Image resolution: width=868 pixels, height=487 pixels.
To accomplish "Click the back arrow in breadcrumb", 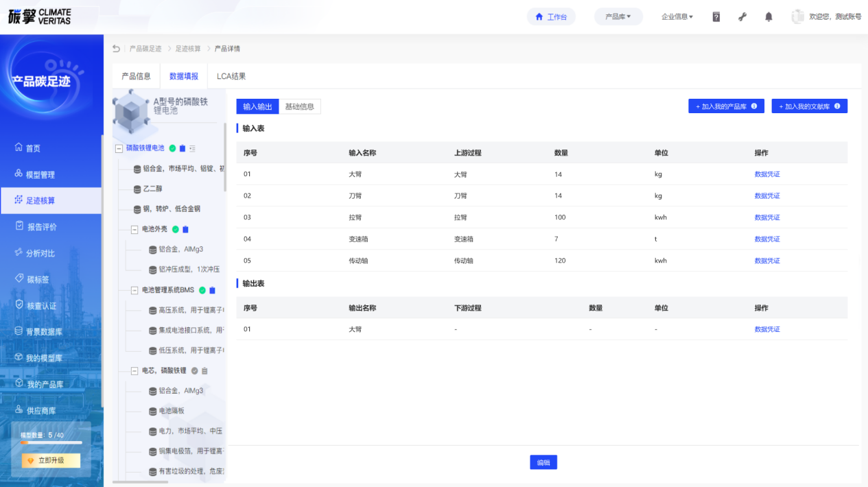I will (x=116, y=49).
